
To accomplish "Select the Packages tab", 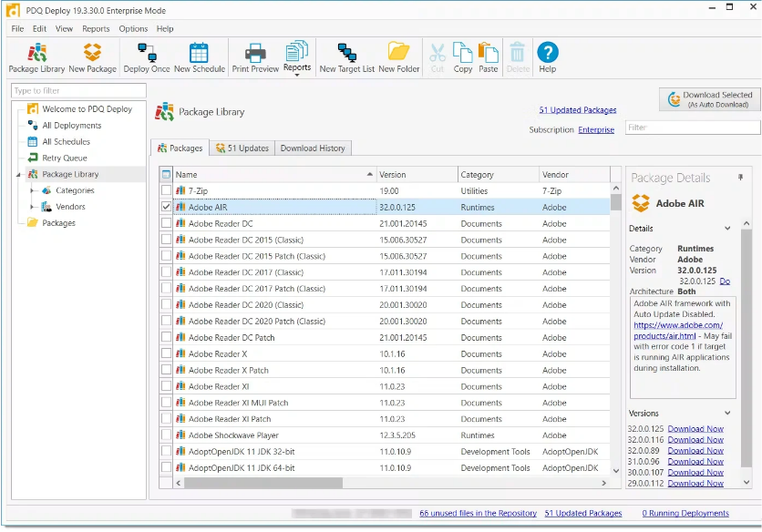I will [180, 148].
